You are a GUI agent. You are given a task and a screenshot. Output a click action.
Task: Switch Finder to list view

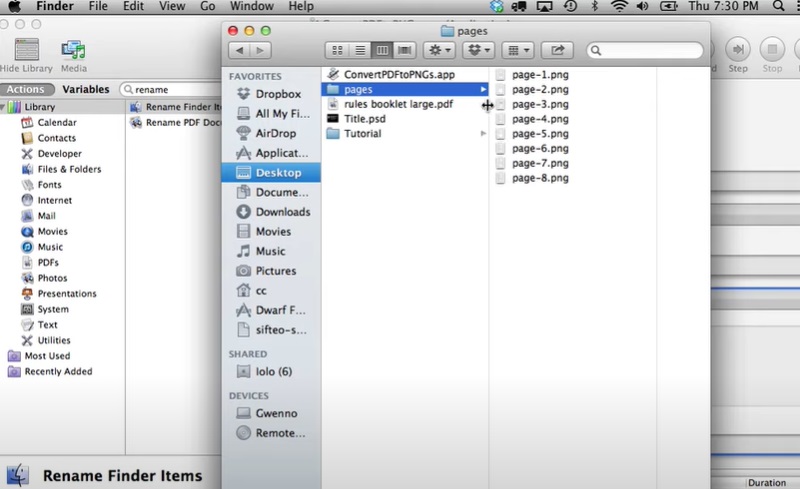click(360, 50)
